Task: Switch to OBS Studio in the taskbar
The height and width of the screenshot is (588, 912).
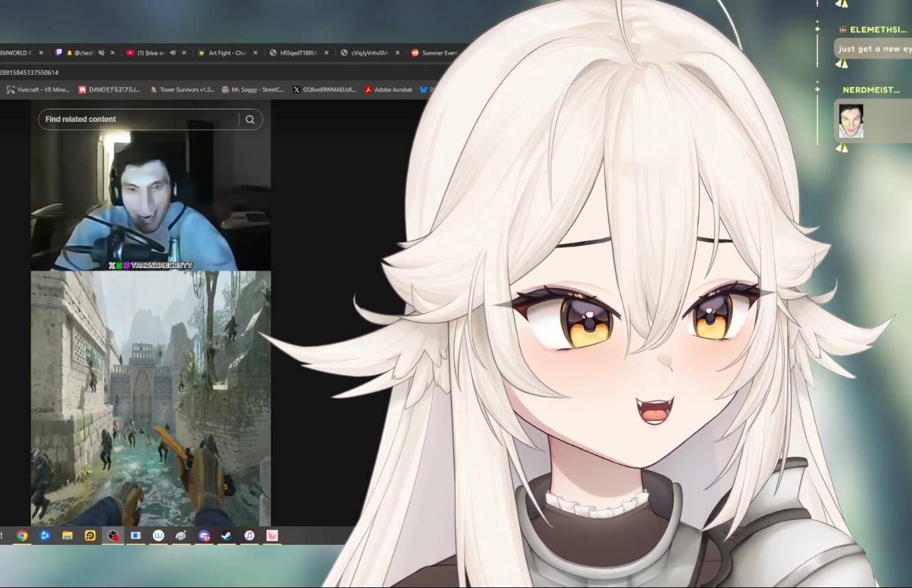Action: [113, 536]
